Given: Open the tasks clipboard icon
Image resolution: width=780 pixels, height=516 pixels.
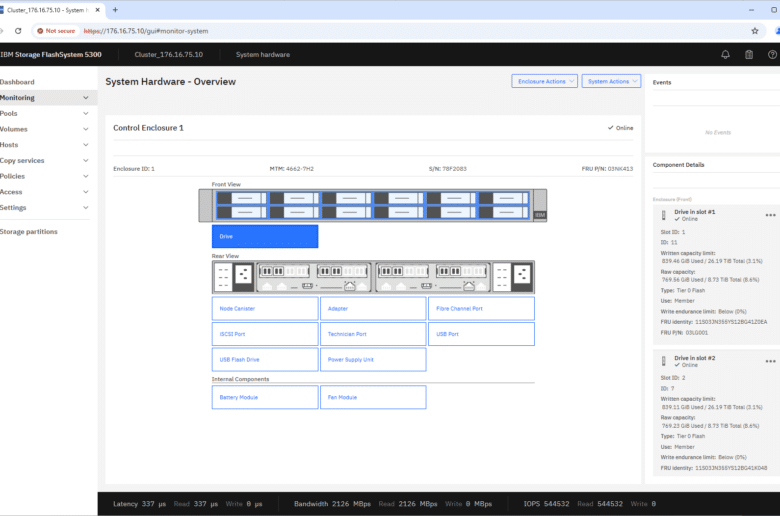Looking at the screenshot, I should (x=749, y=55).
